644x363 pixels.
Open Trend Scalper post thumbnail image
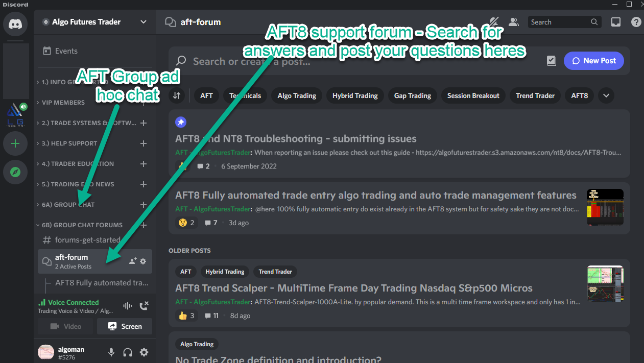[605, 284]
